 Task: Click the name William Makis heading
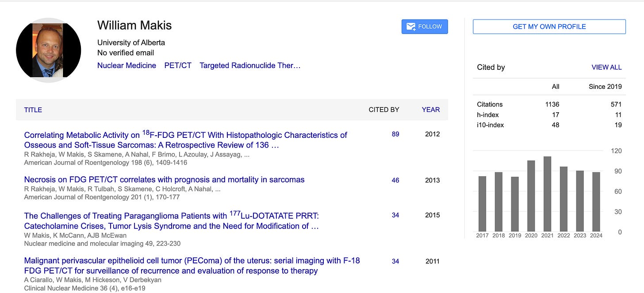coord(134,25)
